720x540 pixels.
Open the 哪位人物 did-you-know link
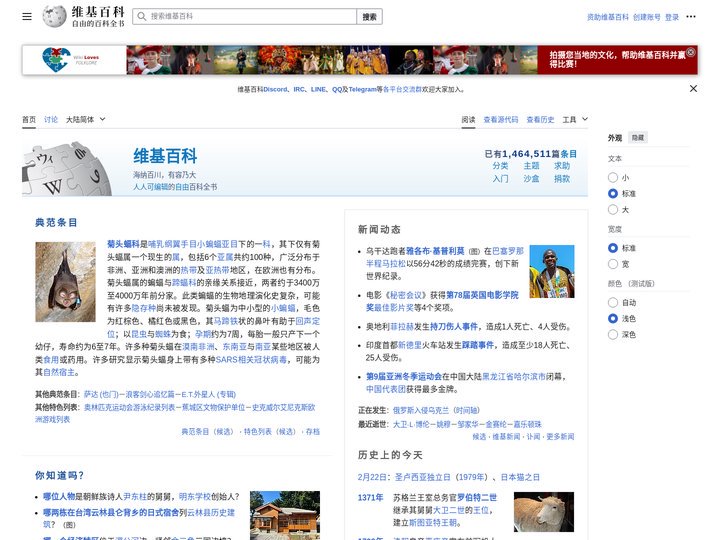point(59,496)
